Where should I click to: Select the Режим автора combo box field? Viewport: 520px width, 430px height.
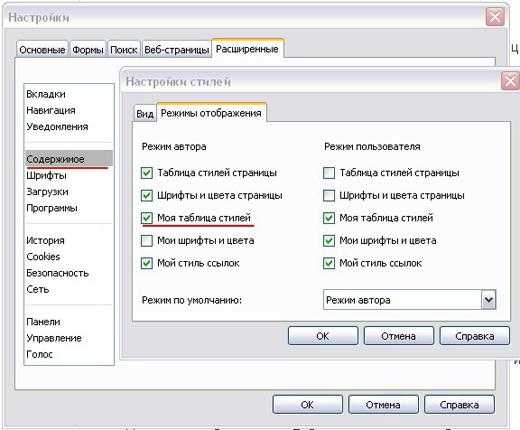pos(409,300)
